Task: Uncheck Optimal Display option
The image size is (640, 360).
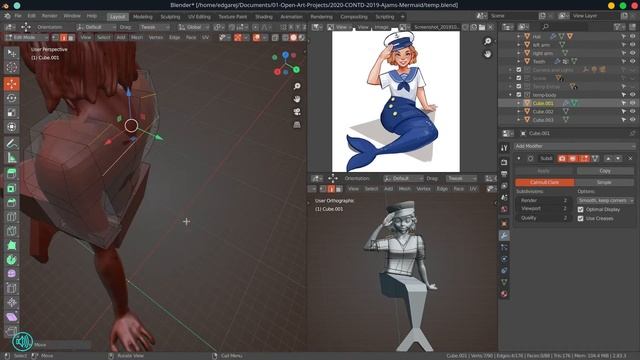Action: point(580,209)
